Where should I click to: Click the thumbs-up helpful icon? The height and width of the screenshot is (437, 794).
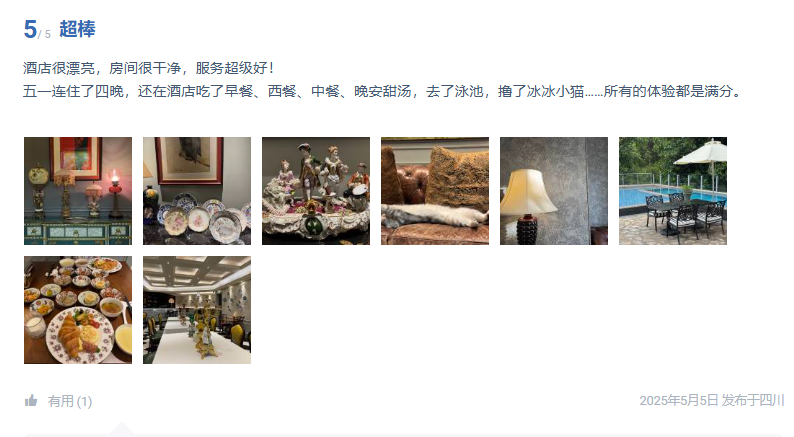tap(31, 401)
